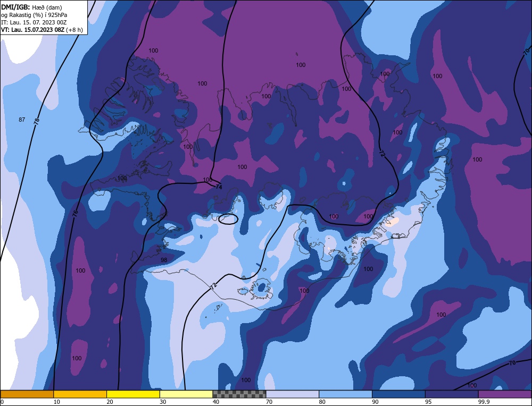
Task: Click the bright yellow 20–30 legend swatch
Action: point(133,394)
